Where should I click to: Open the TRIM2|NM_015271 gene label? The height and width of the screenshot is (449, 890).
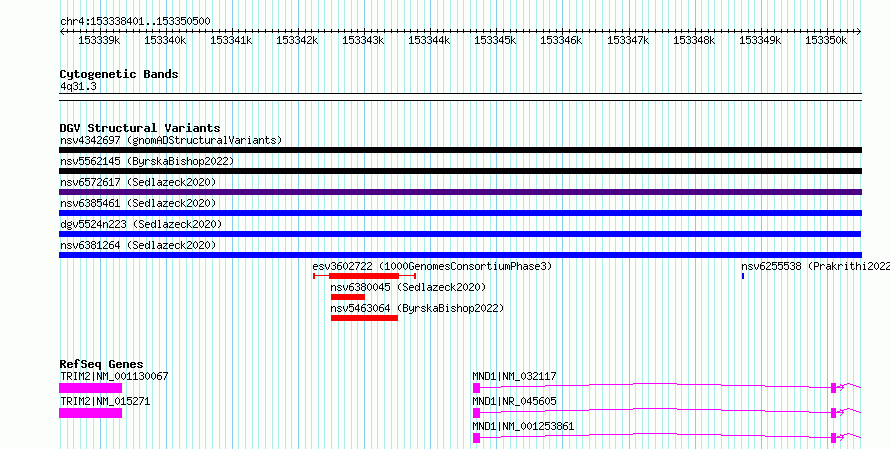click(x=105, y=401)
